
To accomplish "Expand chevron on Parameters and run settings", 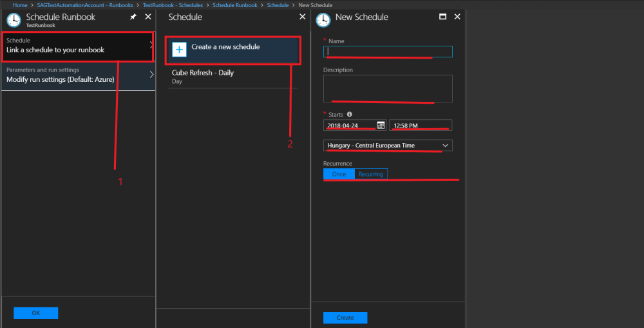I will (x=151, y=74).
